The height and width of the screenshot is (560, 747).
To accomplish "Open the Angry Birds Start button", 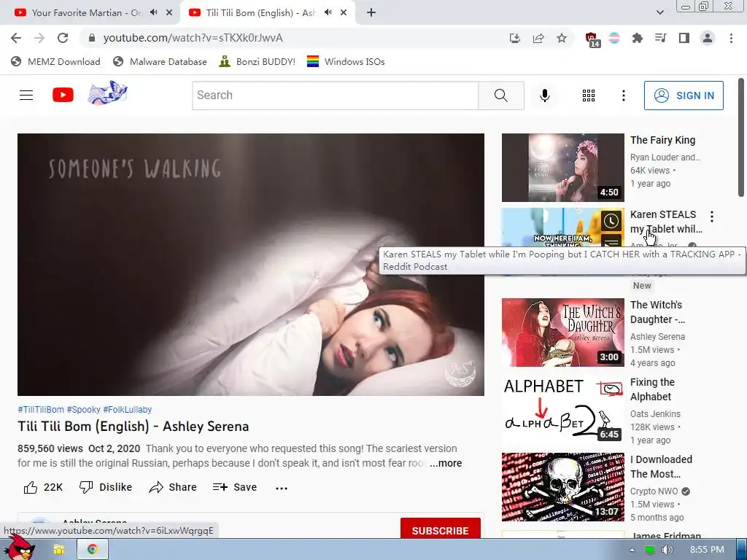I will 20,548.
